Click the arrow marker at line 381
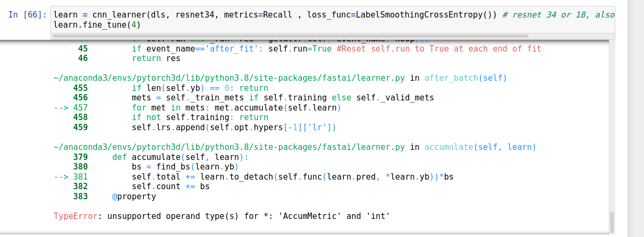The image size is (644, 237). tap(63, 177)
